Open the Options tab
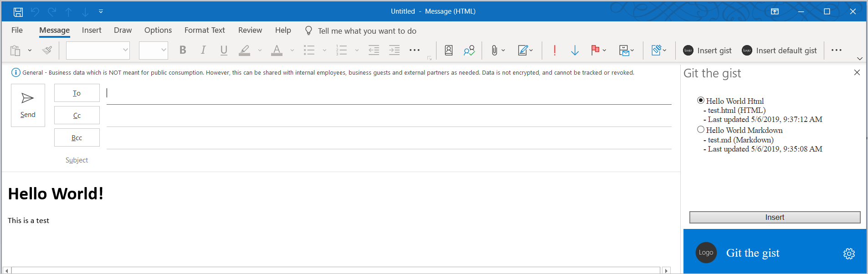The image size is (868, 274). point(158,30)
